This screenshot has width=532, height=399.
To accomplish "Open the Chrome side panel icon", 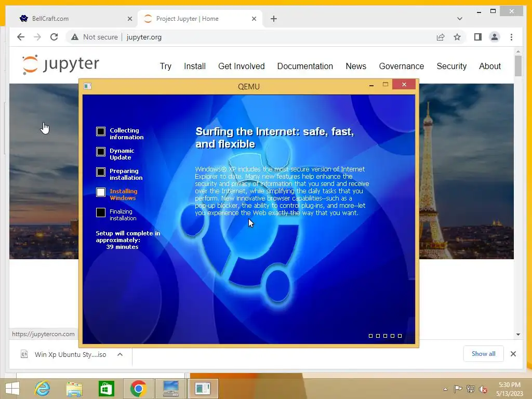I will tap(478, 37).
